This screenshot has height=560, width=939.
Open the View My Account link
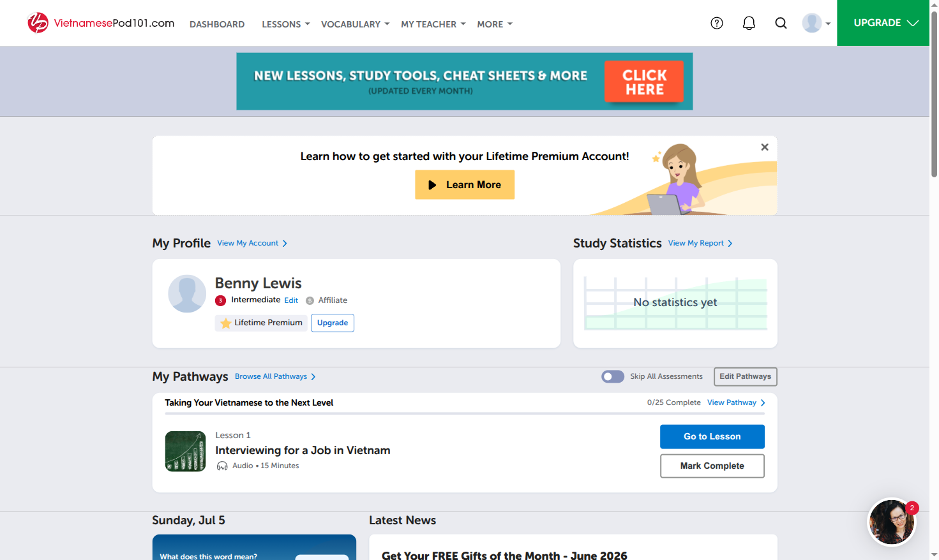click(x=252, y=244)
